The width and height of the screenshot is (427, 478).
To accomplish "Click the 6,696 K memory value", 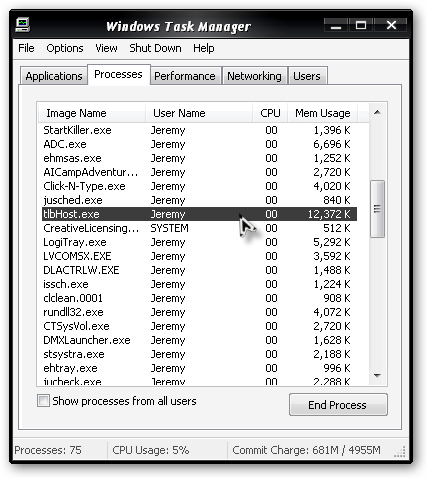I will tap(332, 144).
